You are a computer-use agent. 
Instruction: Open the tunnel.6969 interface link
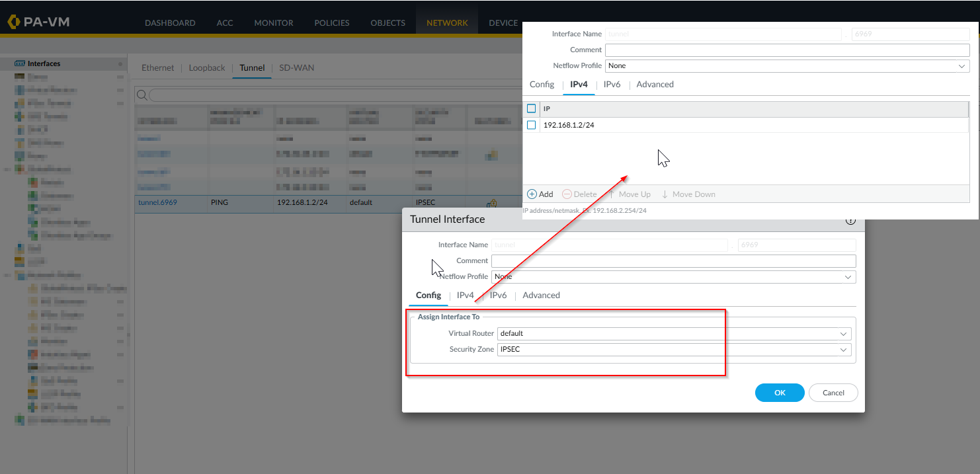(x=157, y=202)
